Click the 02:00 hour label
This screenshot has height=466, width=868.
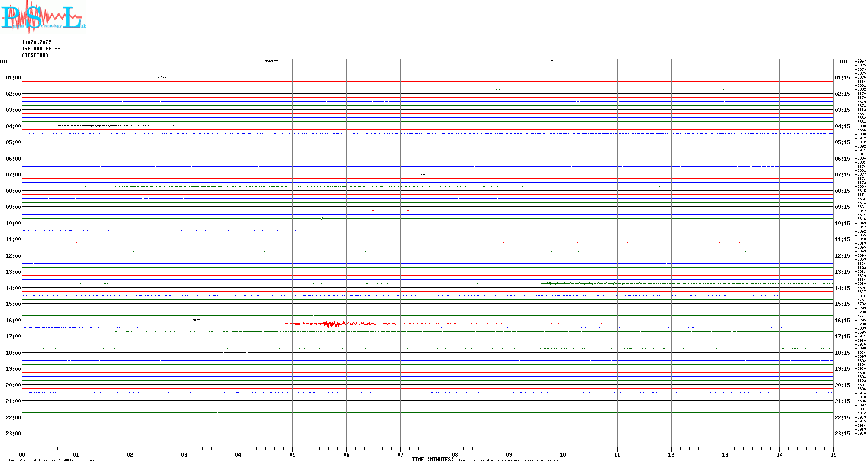click(x=13, y=94)
